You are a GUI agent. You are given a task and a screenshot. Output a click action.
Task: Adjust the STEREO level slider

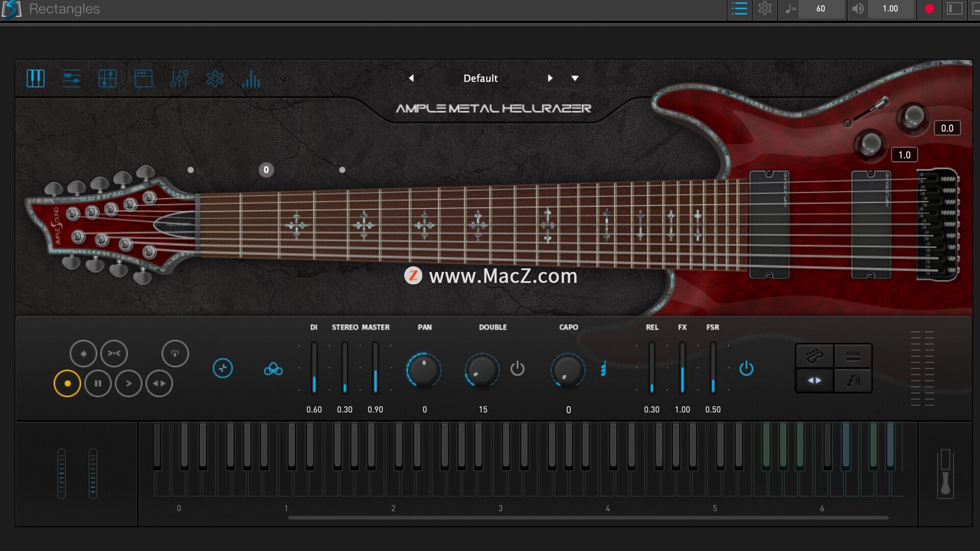click(x=345, y=367)
